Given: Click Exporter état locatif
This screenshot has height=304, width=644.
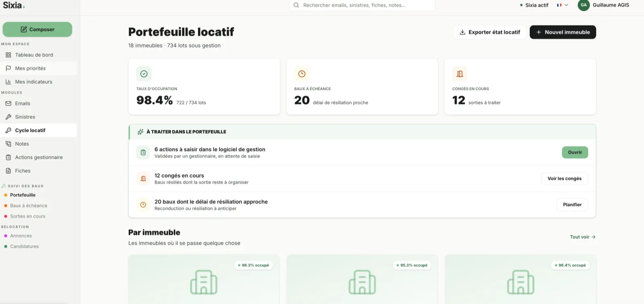Looking at the screenshot, I should coord(490,32).
